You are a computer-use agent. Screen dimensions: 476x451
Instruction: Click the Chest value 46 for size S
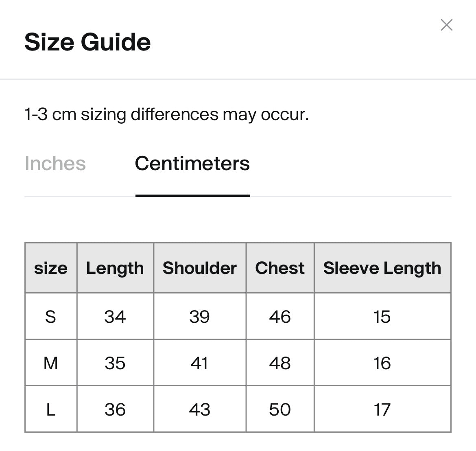point(280,317)
